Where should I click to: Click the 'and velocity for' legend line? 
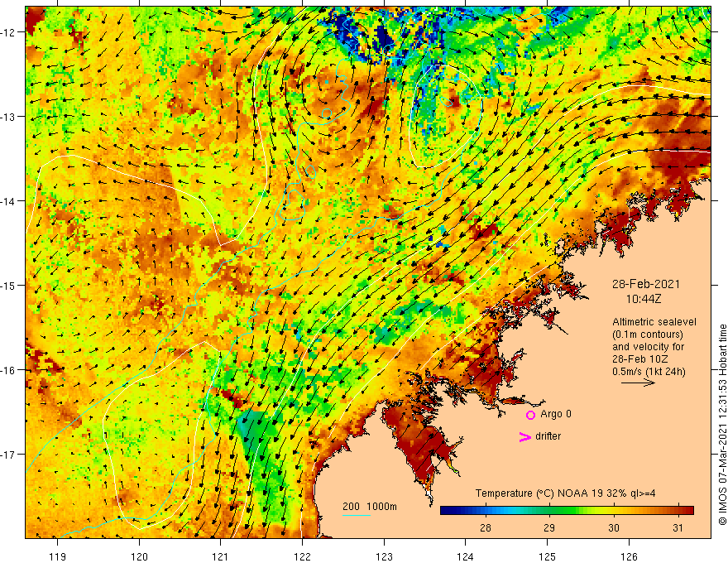pyautogui.click(x=648, y=347)
